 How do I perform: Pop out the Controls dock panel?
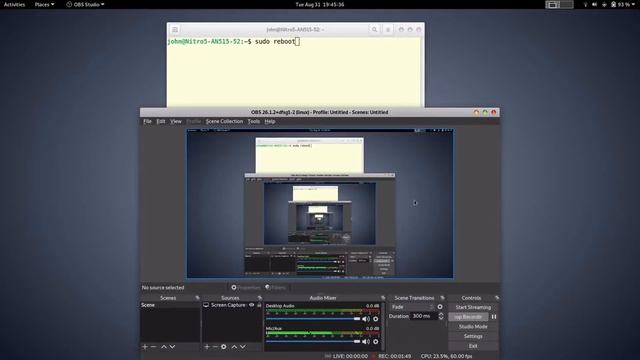497,298
